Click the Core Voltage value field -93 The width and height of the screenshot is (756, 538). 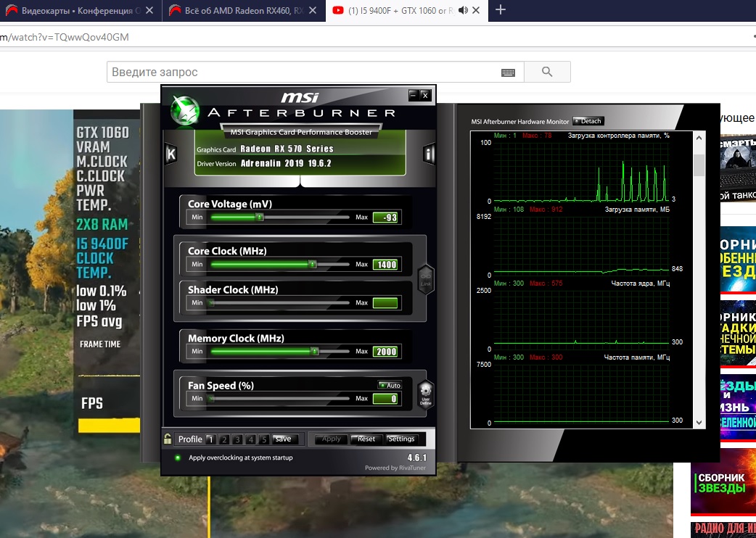(x=385, y=218)
